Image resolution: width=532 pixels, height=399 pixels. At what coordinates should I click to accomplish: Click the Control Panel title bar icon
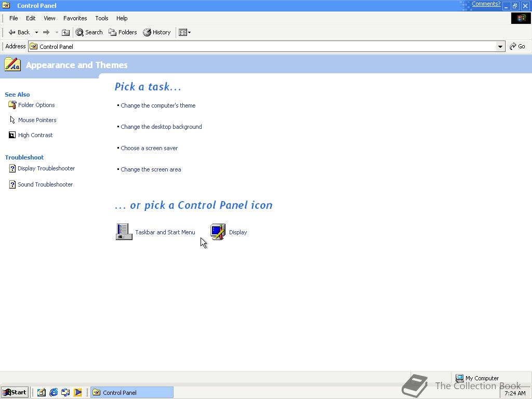[6, 5]
